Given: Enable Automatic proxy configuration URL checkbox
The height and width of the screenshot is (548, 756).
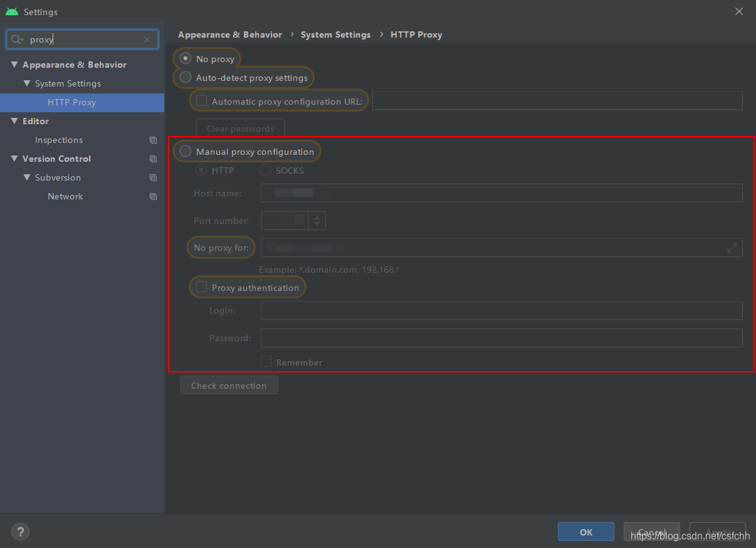Looking at the screenshot, I should (x=201, y=101).
